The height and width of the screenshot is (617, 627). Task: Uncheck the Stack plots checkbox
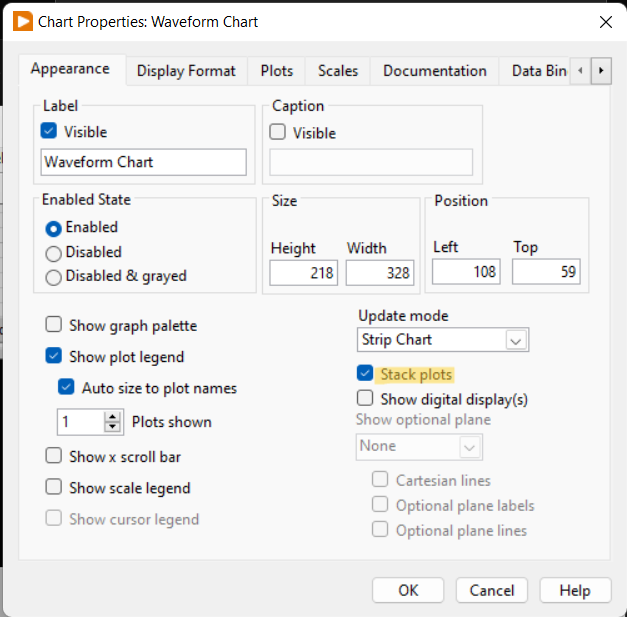[365, 373]
